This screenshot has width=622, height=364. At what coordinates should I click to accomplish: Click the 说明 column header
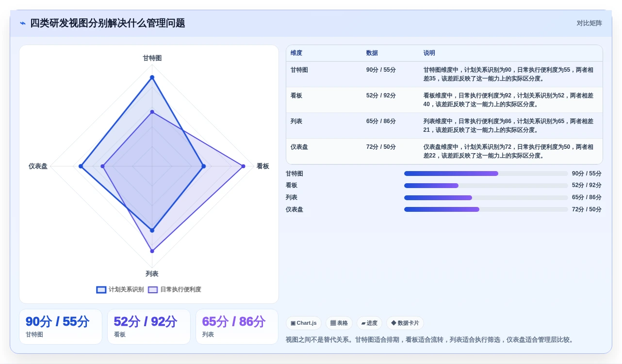tap(429, 53)
